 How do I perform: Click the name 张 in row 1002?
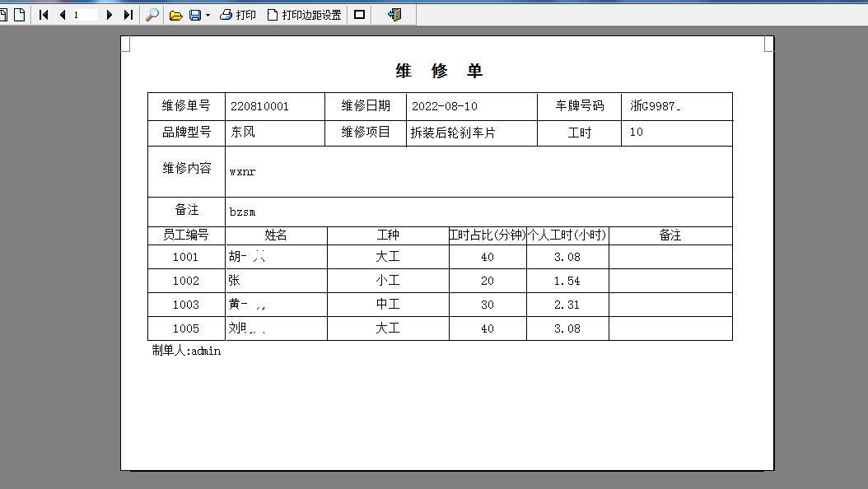tap(235, 281)
